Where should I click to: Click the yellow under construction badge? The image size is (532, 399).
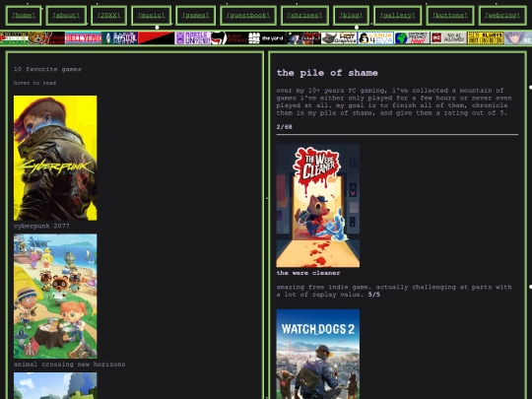coord(486,38)
